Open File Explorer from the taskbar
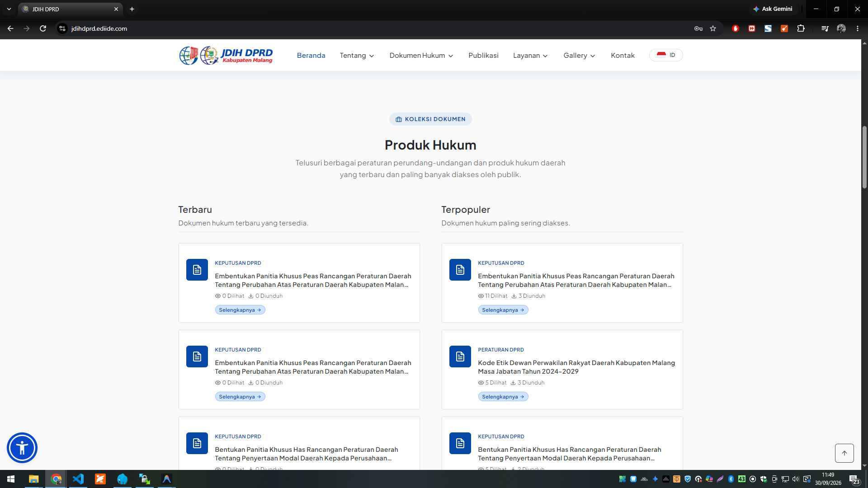 click(34, 479)
